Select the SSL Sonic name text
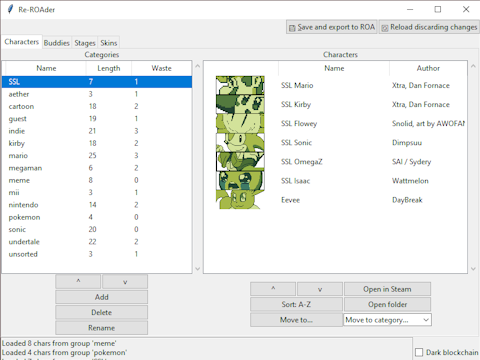Viewport: 480px width, 360px height. coord(296,143)
